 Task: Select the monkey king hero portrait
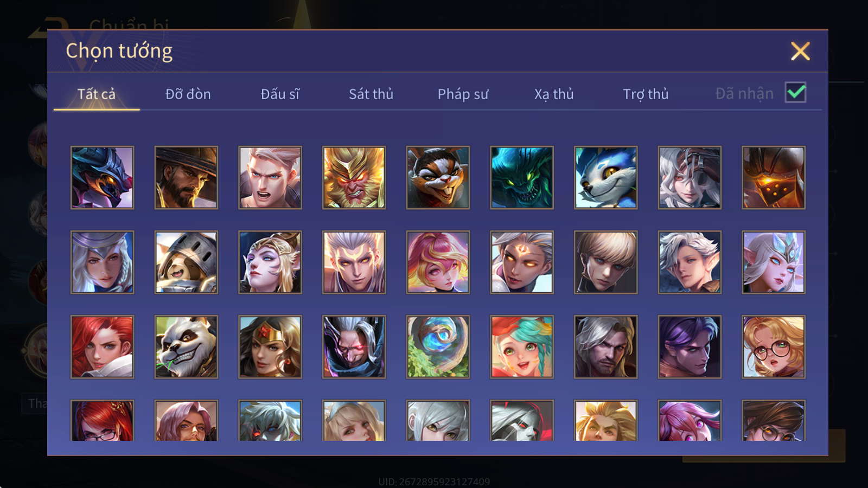[x=354, y=177]
